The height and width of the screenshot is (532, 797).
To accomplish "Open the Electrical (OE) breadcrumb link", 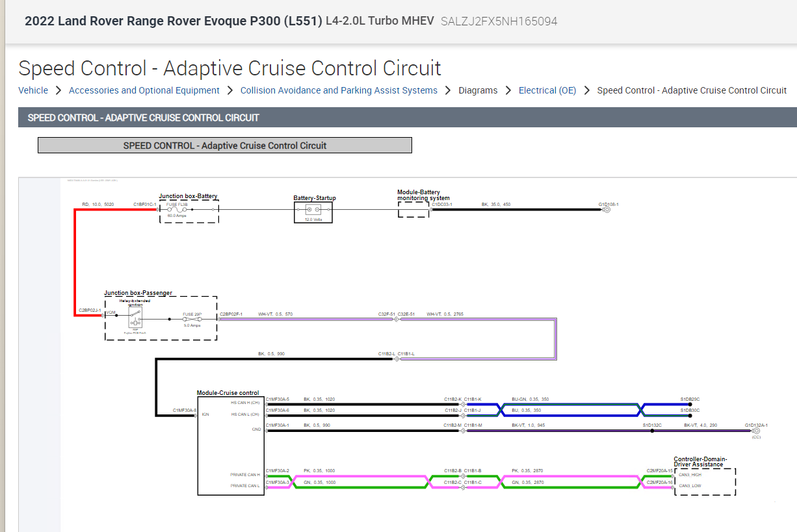I will point(547,90).
